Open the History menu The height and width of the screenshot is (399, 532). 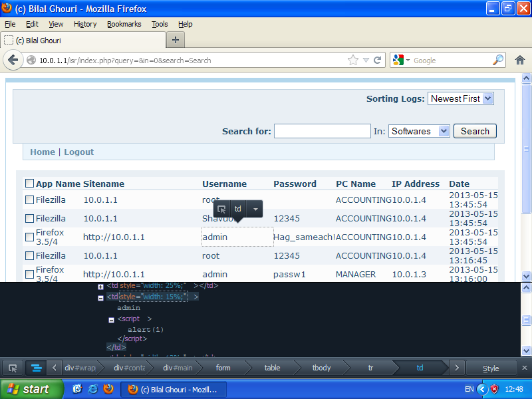pos(85,24)
